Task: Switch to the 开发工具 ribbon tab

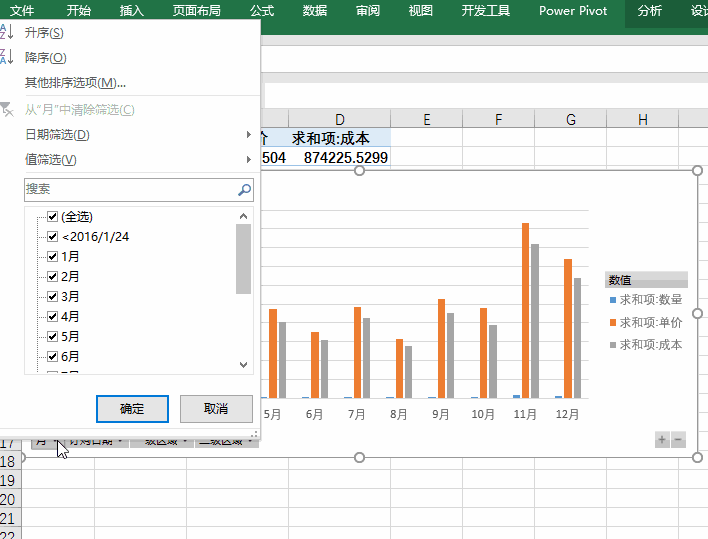Action: [x=485, y=11]
